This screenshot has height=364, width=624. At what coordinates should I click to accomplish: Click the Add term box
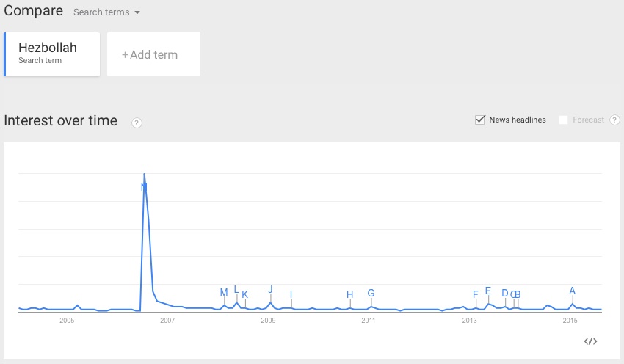coord(153,54)
